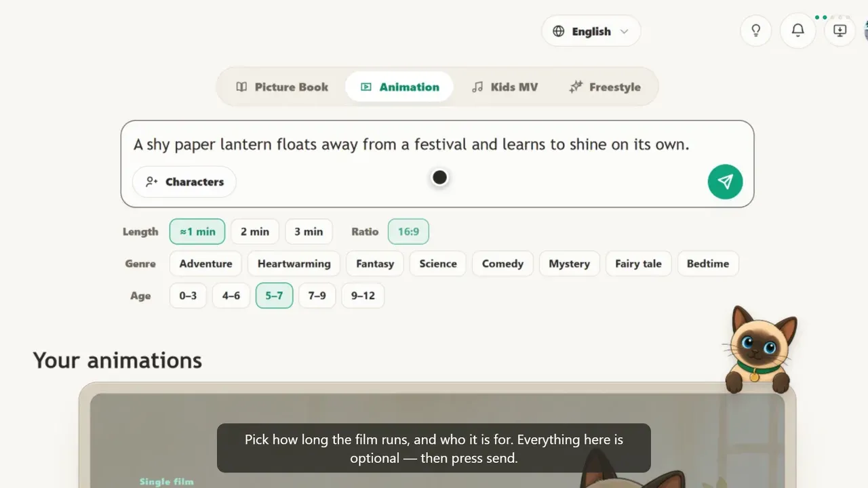Click the lightbulb tips icon
The width and height of the screenshot is (868, 488).
tap(755, 30)
